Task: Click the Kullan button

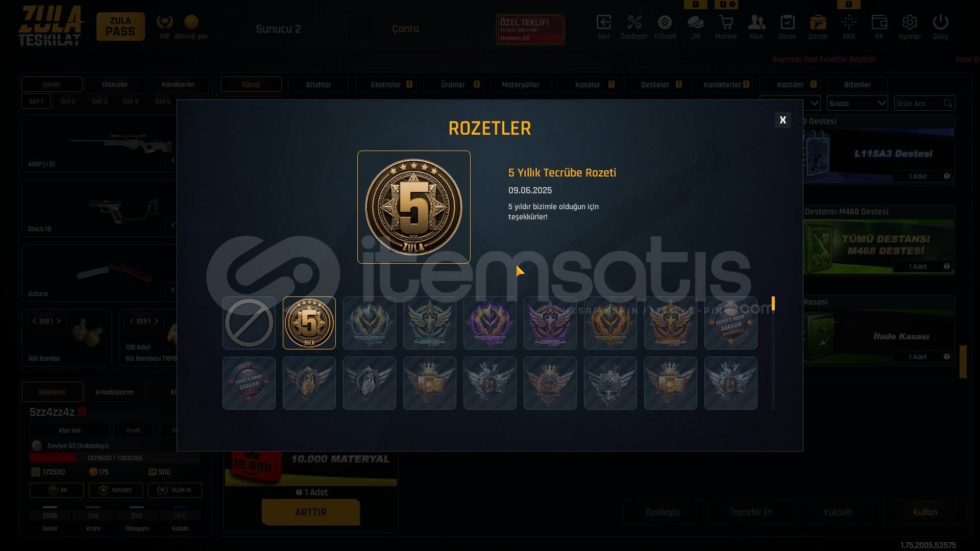Action: coord(925,512)
